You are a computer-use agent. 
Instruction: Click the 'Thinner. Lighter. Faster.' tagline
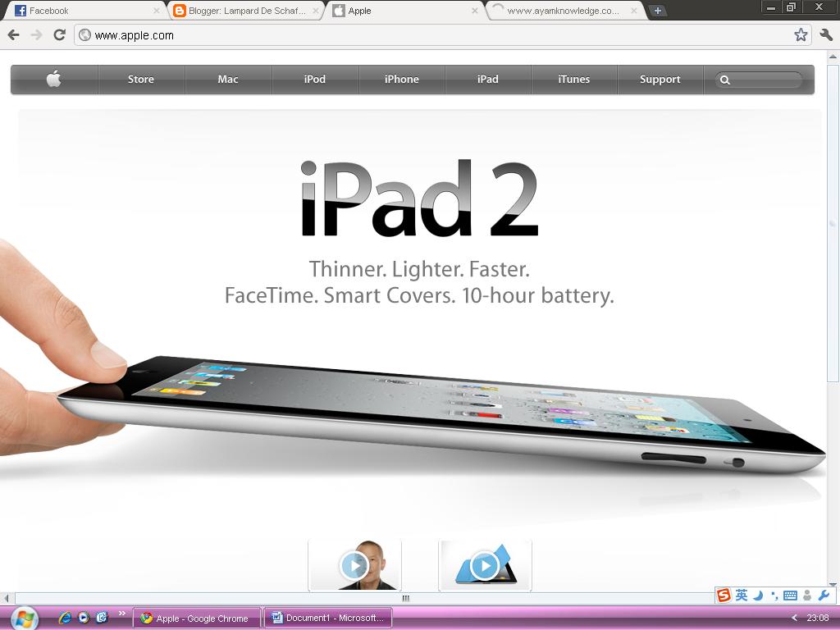click(419, 269)
